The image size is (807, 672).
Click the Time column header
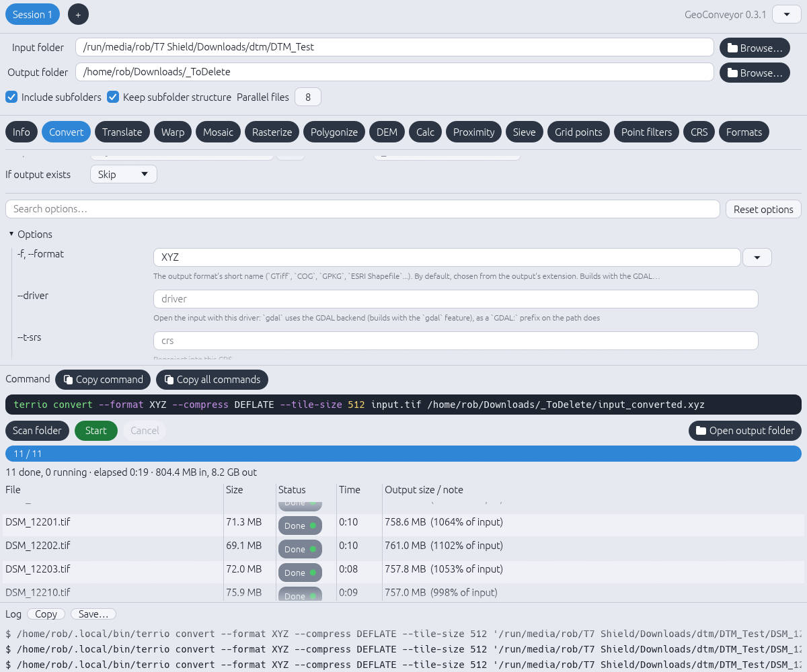tap(350, 490)
